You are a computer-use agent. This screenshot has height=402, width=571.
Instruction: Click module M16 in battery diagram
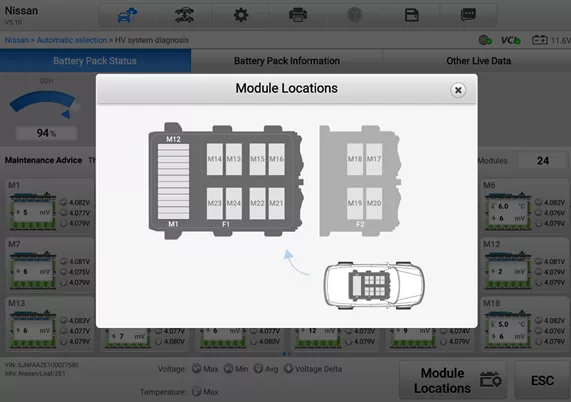coord(276,159)
